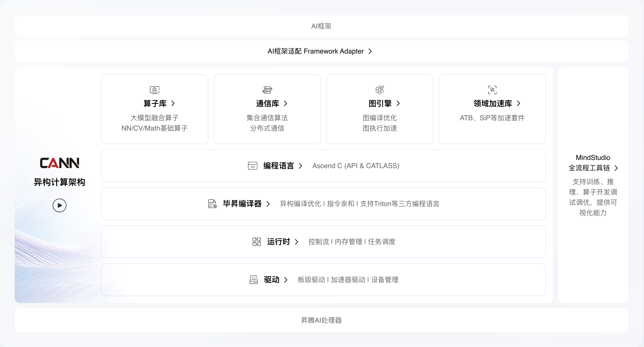Image resolution: width=644 pixels, height=347 pixels.
Task: Expand the 算子库 chevron arrow
Action: pos(173,103)
